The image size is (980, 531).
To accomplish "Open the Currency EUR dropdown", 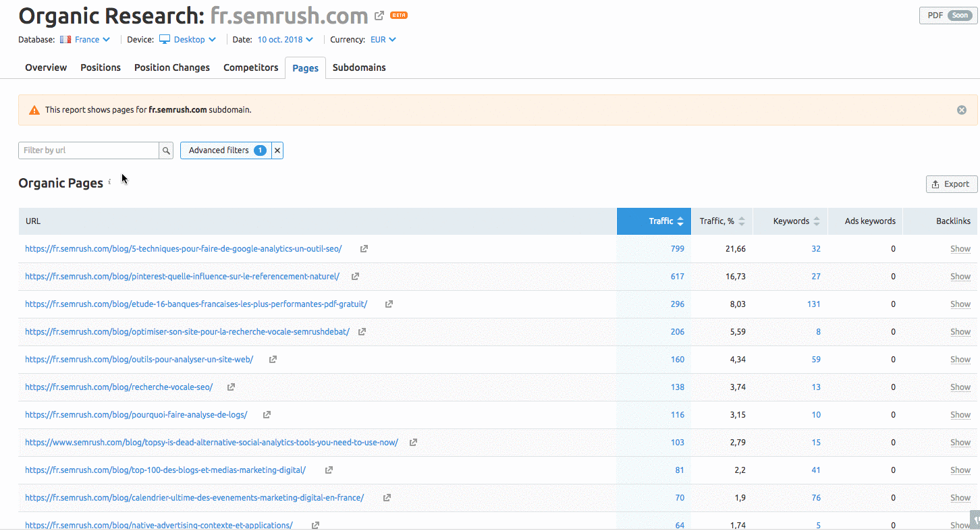I will pyautogui.click(x=383, y=40).
